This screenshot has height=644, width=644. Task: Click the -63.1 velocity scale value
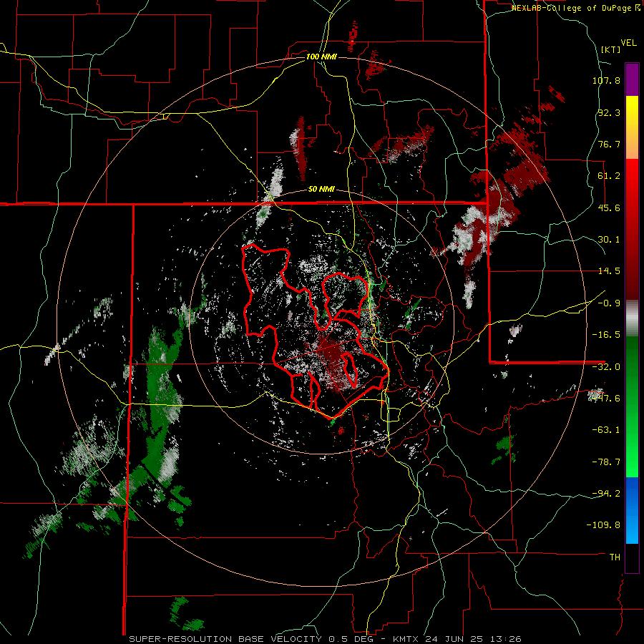click(x=606, y=430)
